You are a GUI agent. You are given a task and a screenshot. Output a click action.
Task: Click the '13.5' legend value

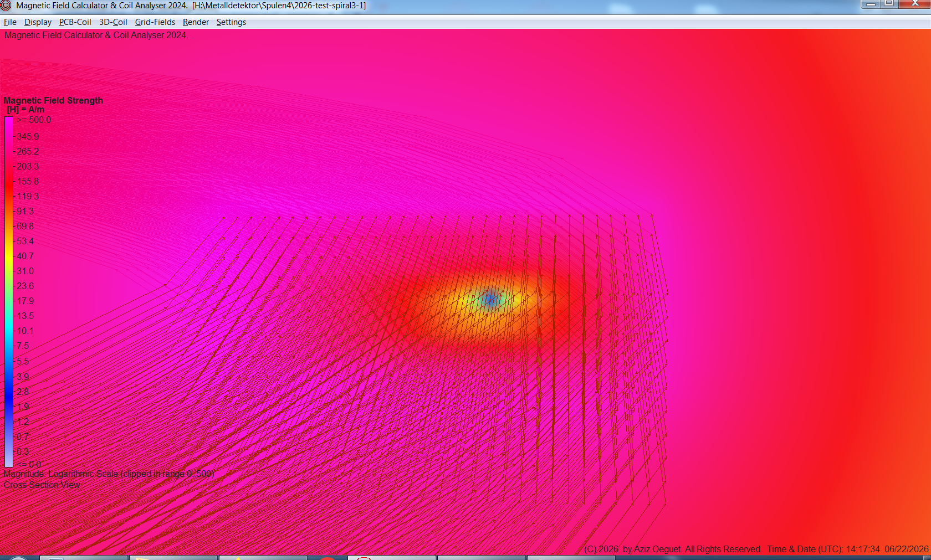coord(25,316)
